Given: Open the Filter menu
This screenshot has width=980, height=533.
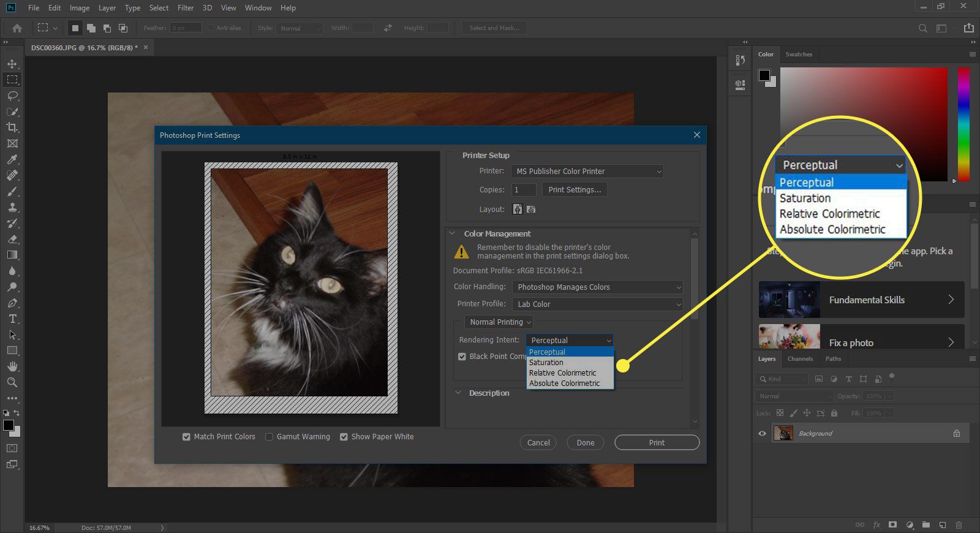Looking at the screenshot, I should (186, 8).
